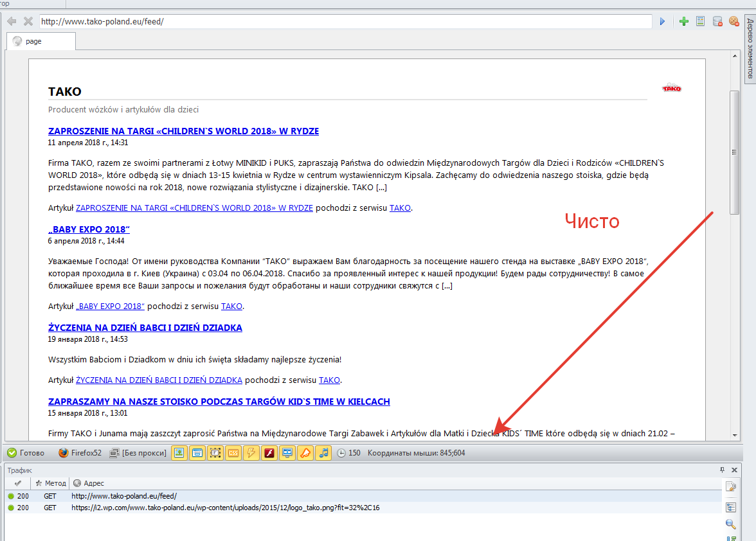Toggle sound via the music note icon
This screenshot has height=541, width=756.
[x=323, y=453]
